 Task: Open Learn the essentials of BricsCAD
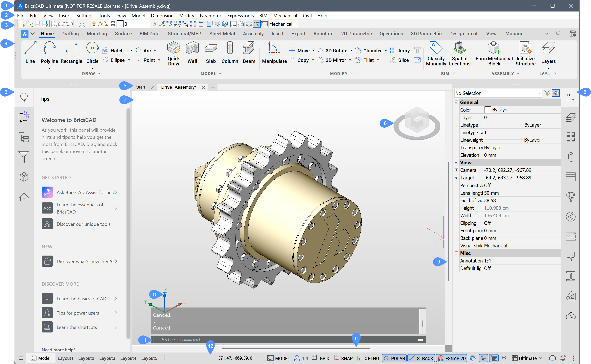click(80, 208)
